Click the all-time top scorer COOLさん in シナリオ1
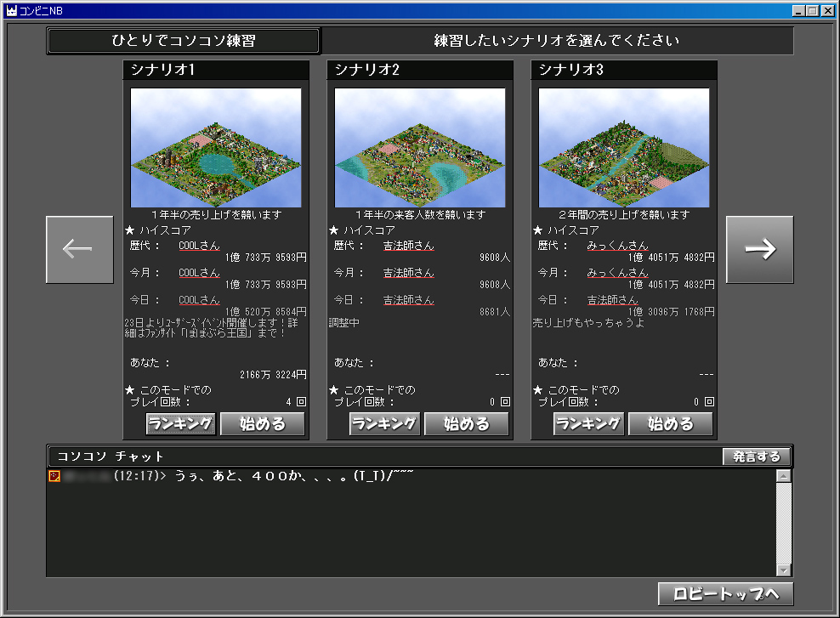840x618 pixels. click(199, 246)
